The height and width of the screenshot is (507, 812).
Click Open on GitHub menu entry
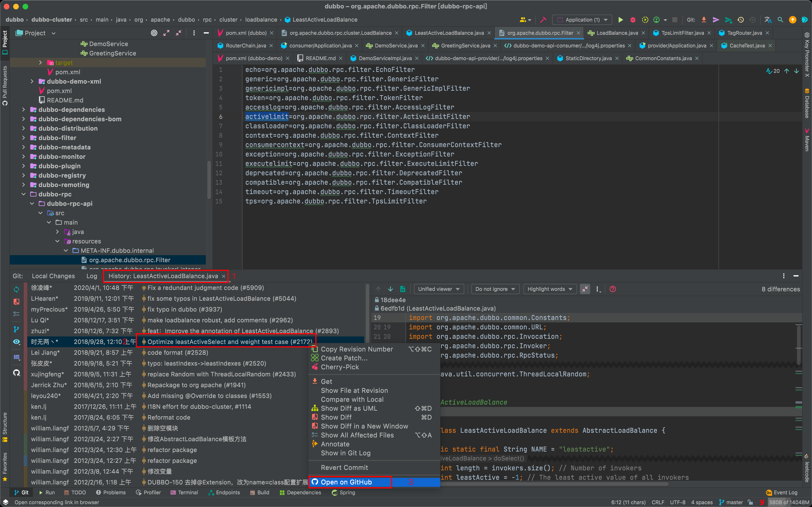346,482
